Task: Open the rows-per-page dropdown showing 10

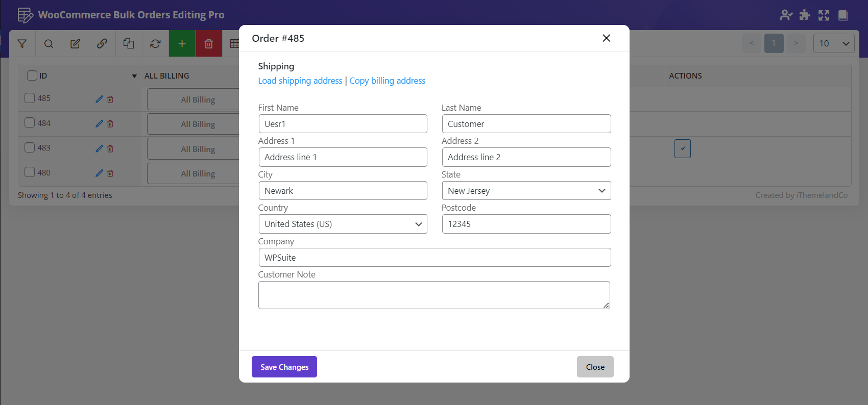Action: [833, 43]
